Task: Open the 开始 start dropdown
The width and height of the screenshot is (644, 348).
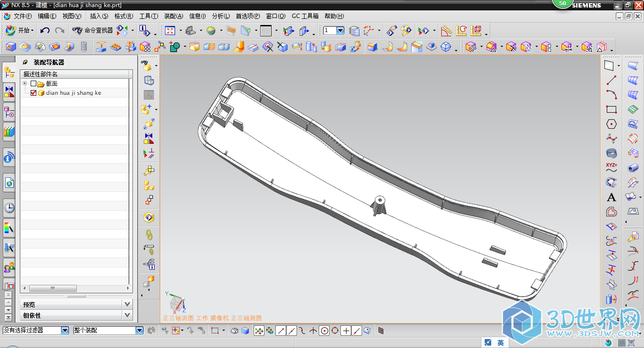Action: [19, 31]
